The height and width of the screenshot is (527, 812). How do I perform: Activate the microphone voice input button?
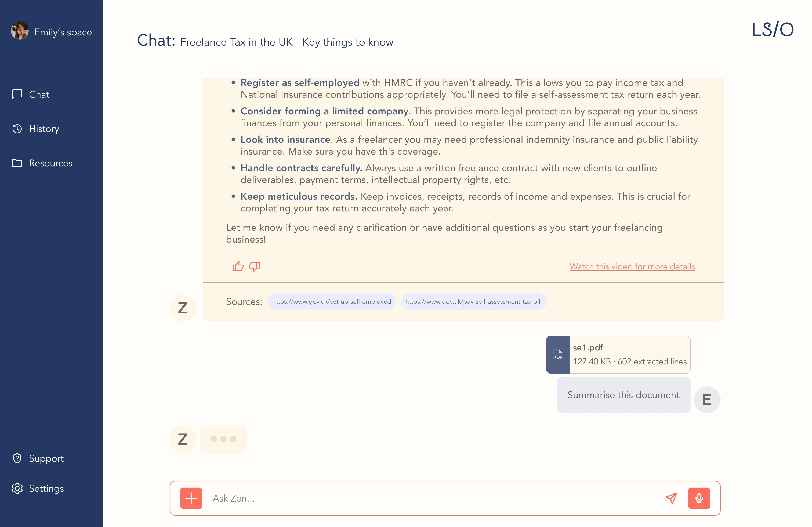699,498
